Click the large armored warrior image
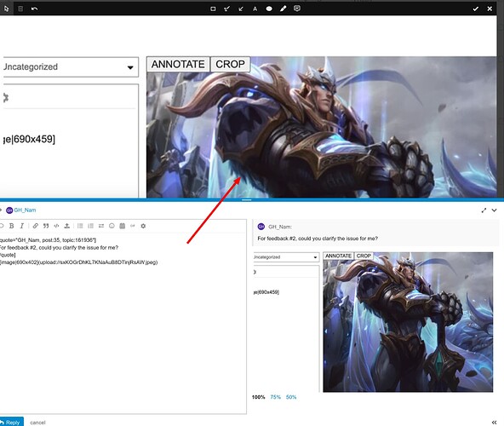Screen dimensions: 504x426 point(322,127)
